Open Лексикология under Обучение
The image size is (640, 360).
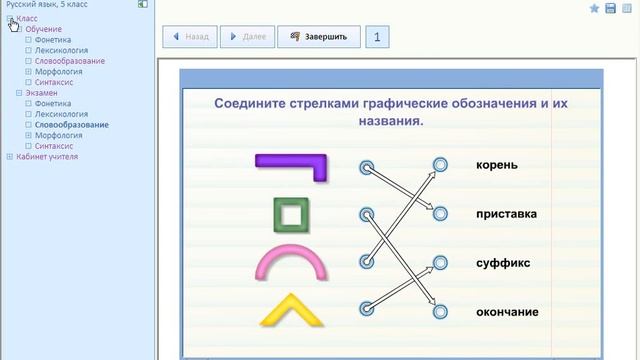[61, 50]
